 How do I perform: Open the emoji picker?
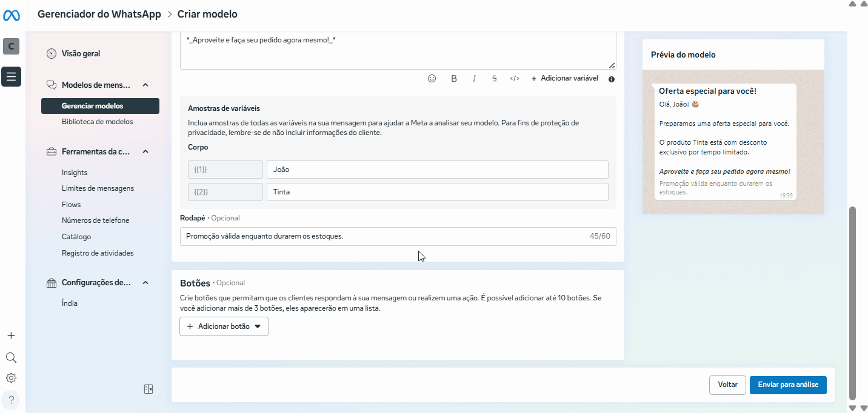pos(432,79)
